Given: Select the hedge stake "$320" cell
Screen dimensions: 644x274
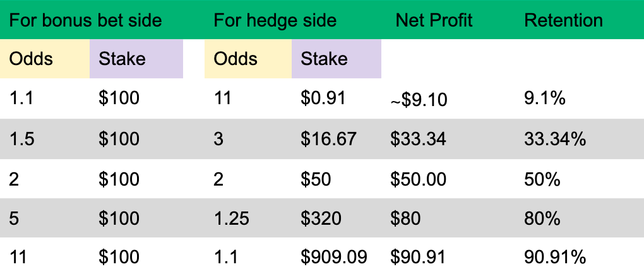Looking at the screenshot, I should pyautogui.click(x=321, y=218).
